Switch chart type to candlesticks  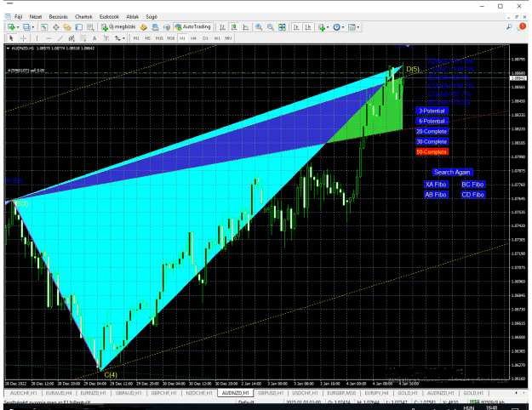tap(234, 27)
